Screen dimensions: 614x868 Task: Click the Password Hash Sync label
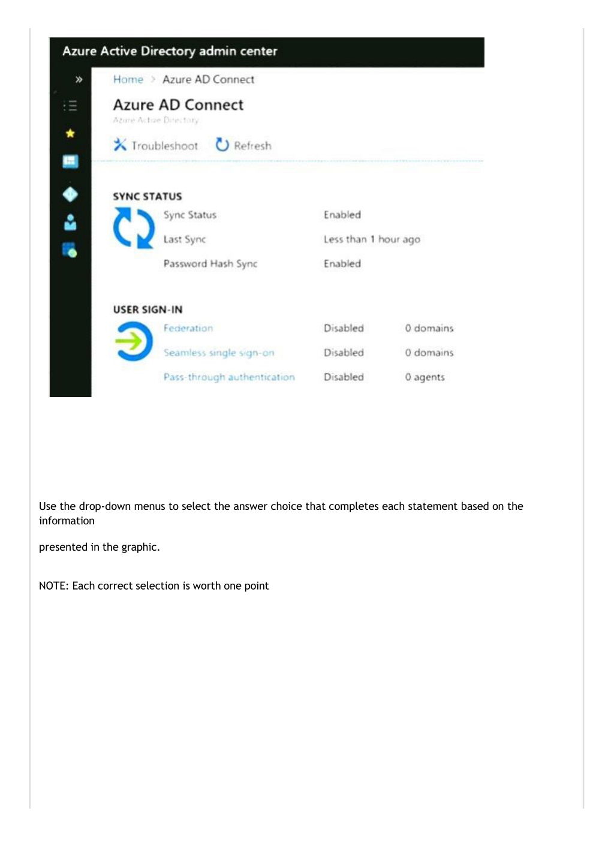click(210, 263)
